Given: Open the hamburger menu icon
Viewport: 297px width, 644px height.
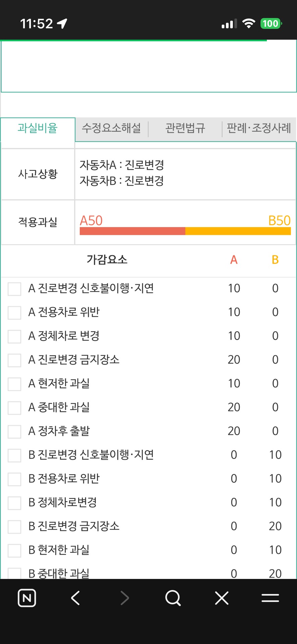Looking at the screenshot, I should coord(270,598).
